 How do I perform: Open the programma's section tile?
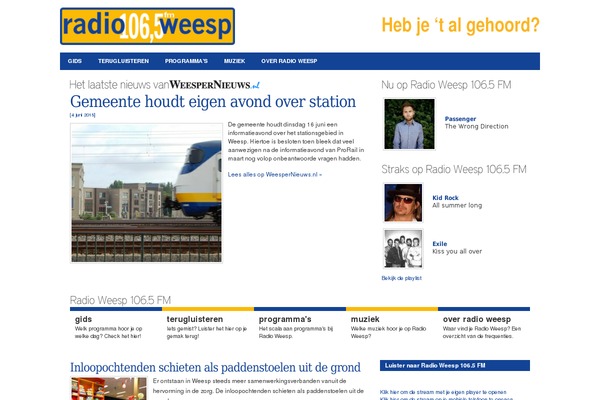pyautogui.click(x=300, y=324)
